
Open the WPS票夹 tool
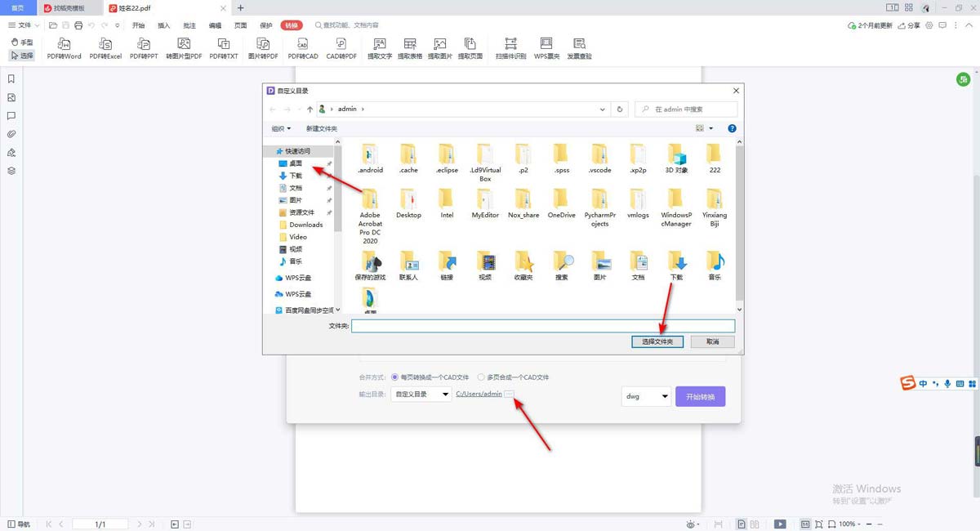(546, 48)
